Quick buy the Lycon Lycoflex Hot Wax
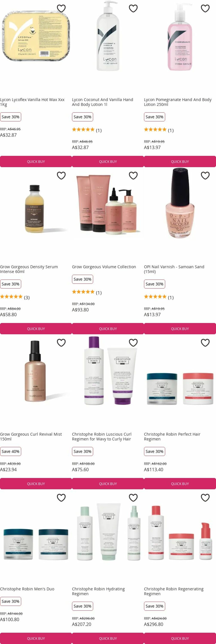Screen dimensions: 216x644 [x=36, y=161]
